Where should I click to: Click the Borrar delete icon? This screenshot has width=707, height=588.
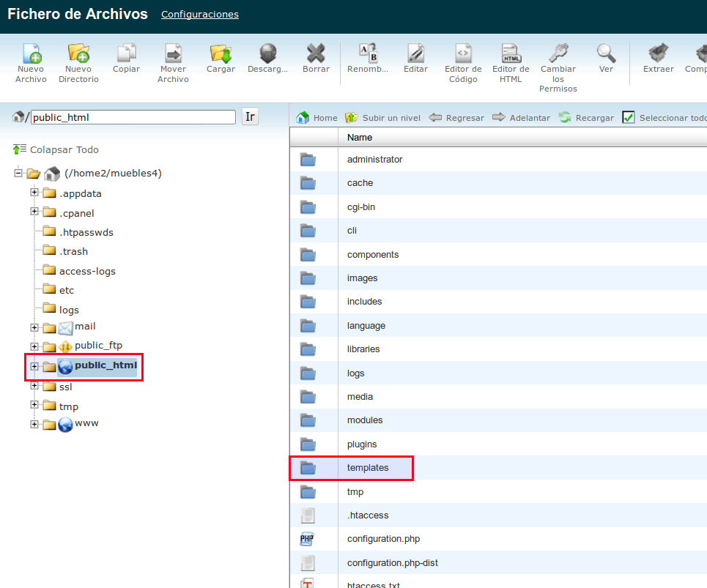pos(316,53)
